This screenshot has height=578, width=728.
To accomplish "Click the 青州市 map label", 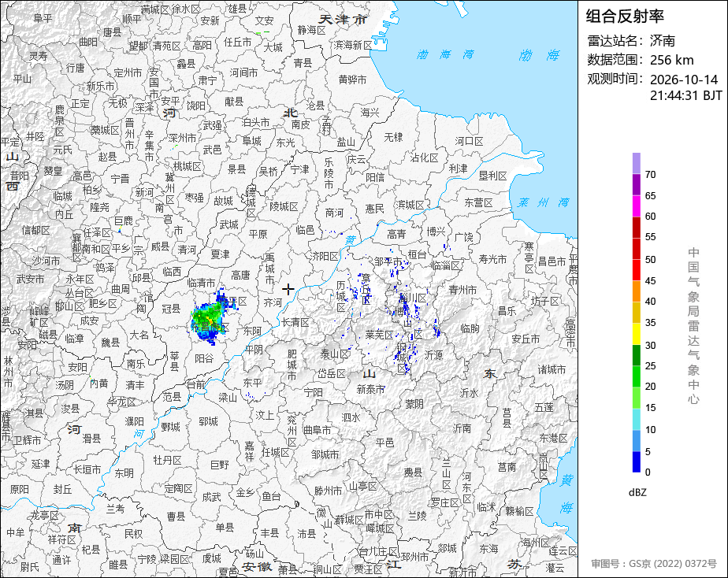I will 462,290.
